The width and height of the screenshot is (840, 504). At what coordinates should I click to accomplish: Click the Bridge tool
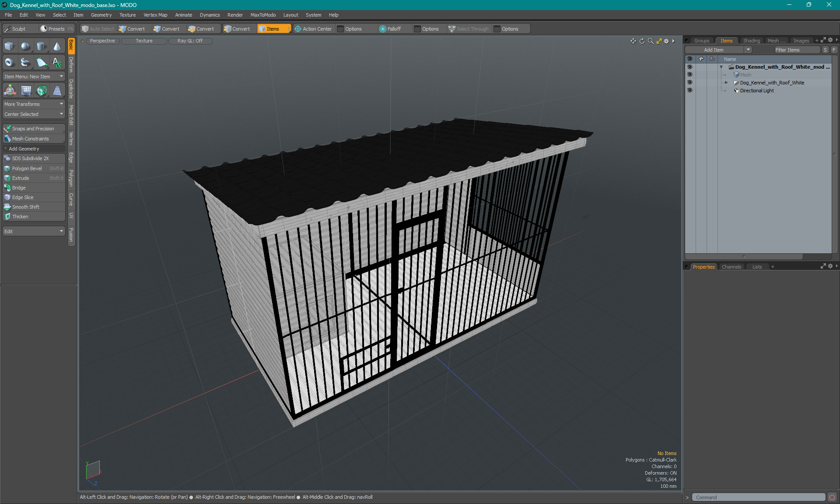(x=34, y=188)
